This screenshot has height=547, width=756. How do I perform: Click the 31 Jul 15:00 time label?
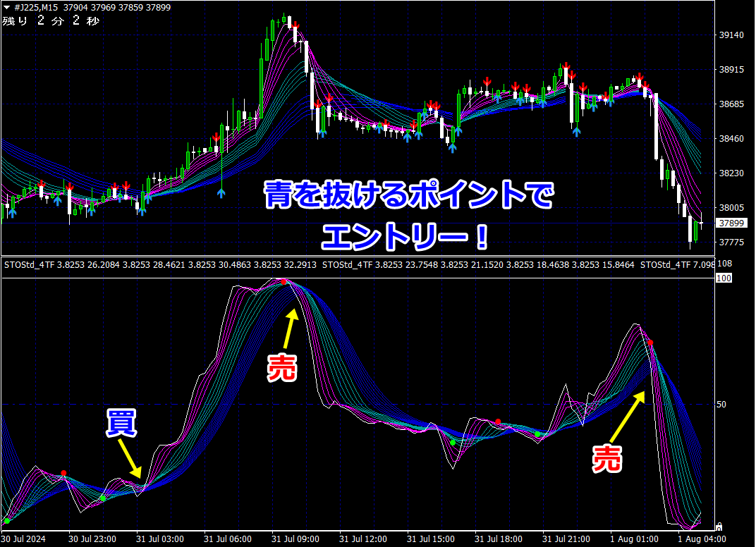431,539
